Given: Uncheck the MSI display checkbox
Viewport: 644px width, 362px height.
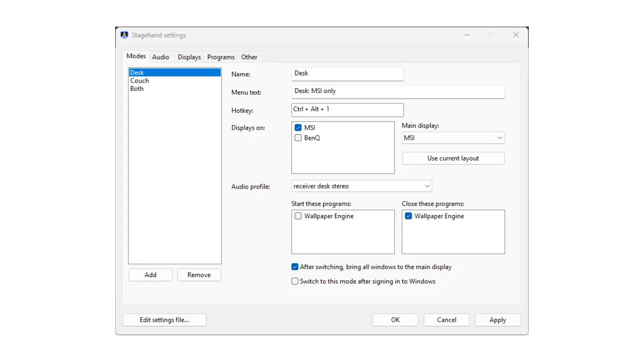Looking at the screenshot, I should pos(298,128).
